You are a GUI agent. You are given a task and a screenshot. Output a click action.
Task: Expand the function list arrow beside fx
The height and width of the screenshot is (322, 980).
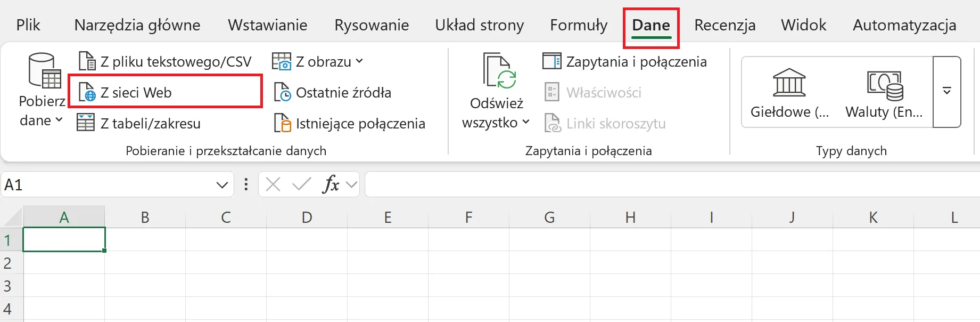pos(351,185)
